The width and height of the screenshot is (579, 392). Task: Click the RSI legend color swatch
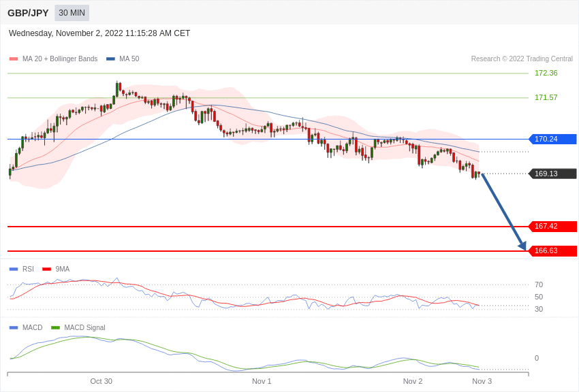pyautogui.click(x=14, y=269)
